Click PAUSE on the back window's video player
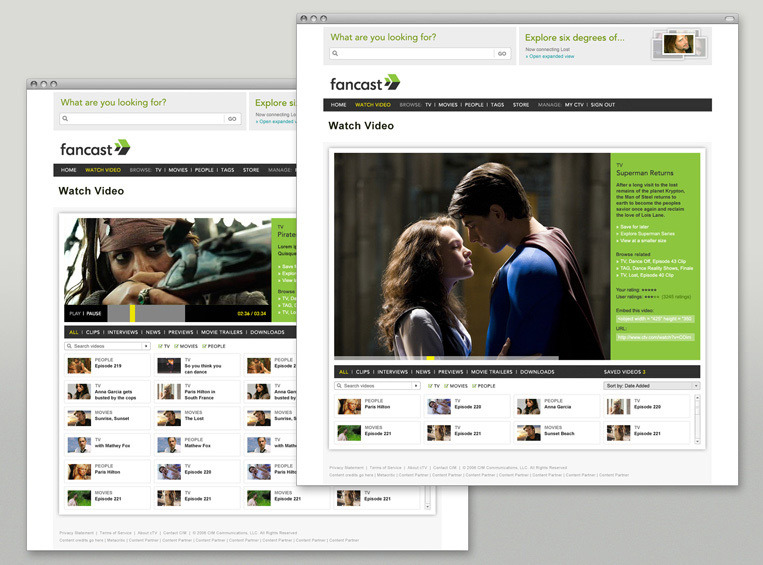 coord(94,313)
